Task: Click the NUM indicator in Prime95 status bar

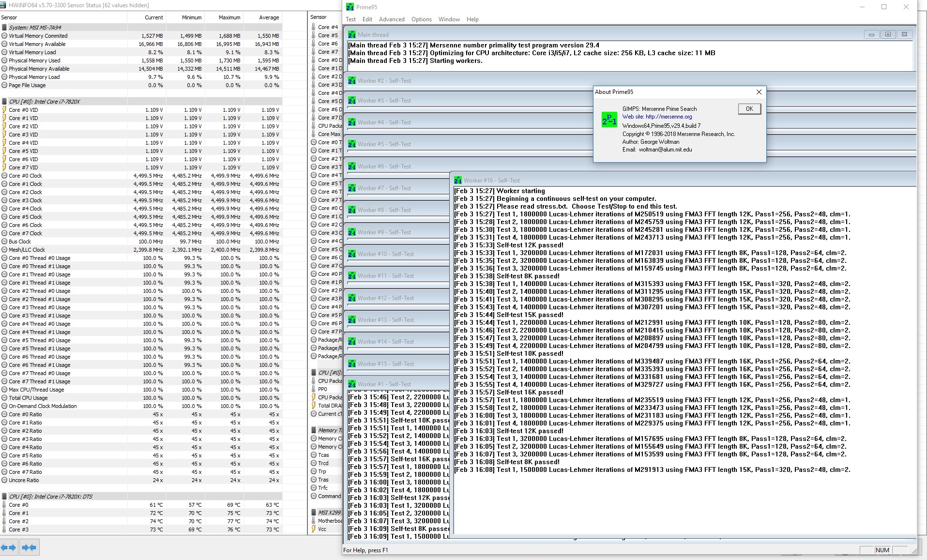Action: click(882, 550)
